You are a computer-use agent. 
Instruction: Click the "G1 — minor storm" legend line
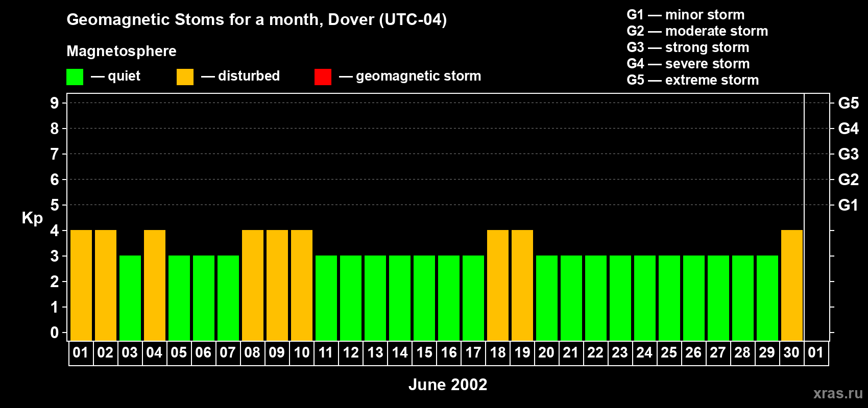click(686, 15)
